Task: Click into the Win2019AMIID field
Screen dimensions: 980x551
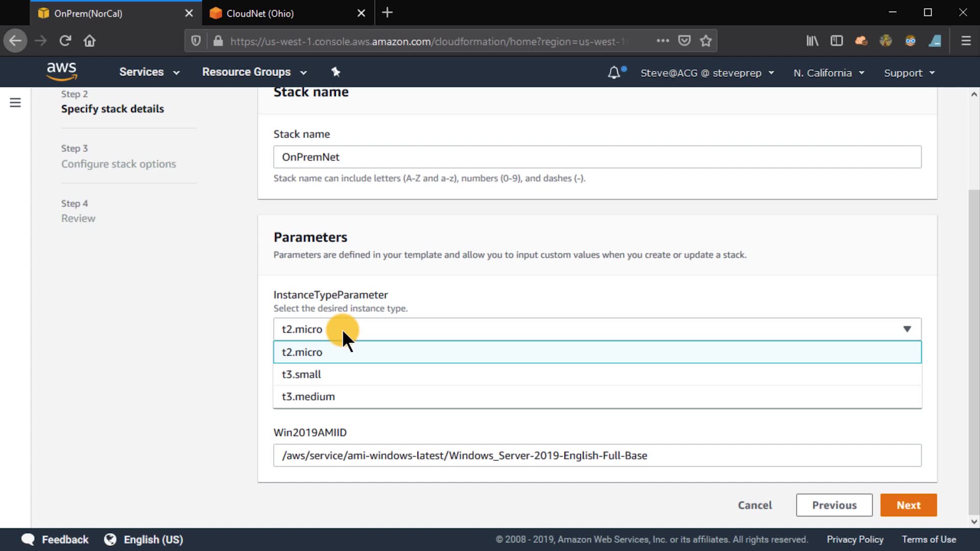Action: pyautogui.click(x=597, y=455)
